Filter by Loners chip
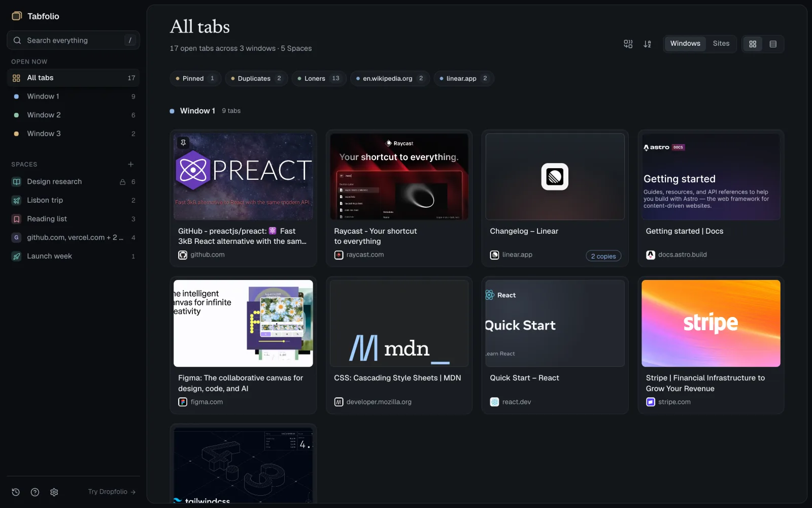The width and height of the screenshot is (812, 508). [319, 78]
